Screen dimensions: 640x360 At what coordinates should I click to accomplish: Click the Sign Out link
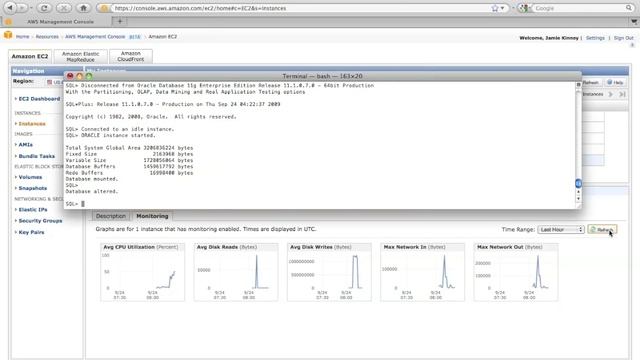click(623, 38)
